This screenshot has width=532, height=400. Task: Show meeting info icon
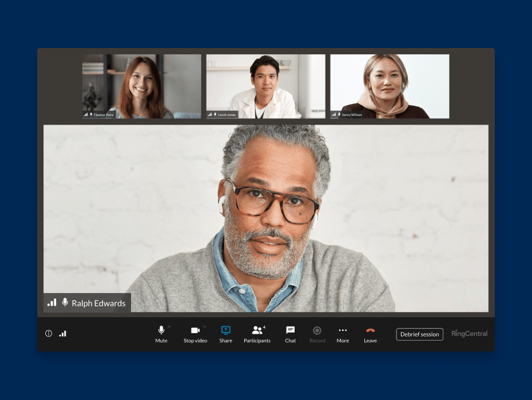click(x=49, y=334)
